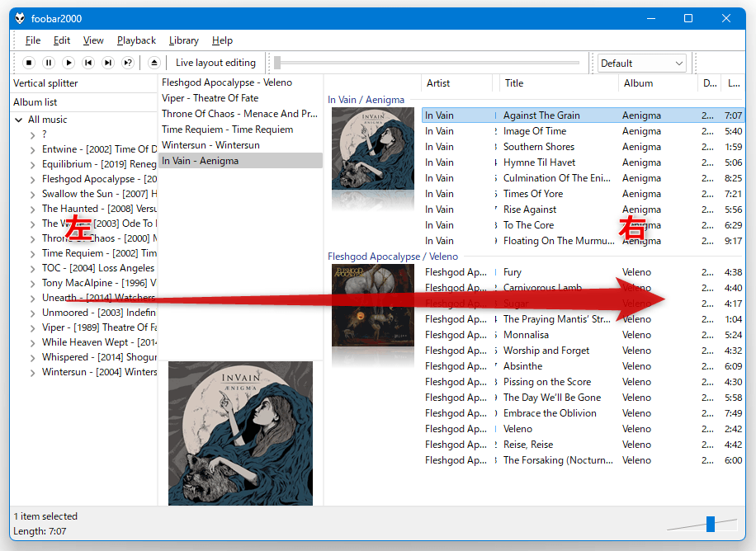This screenshot has height=551, width=756.
Task: Select Viper - [1989] Theatre tree item
Action: point(99,327)
